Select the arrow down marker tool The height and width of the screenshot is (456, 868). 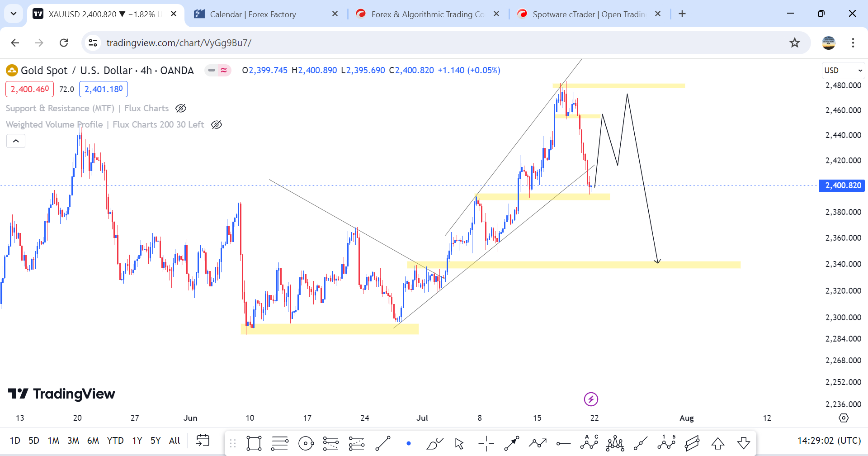coord(744,443)
